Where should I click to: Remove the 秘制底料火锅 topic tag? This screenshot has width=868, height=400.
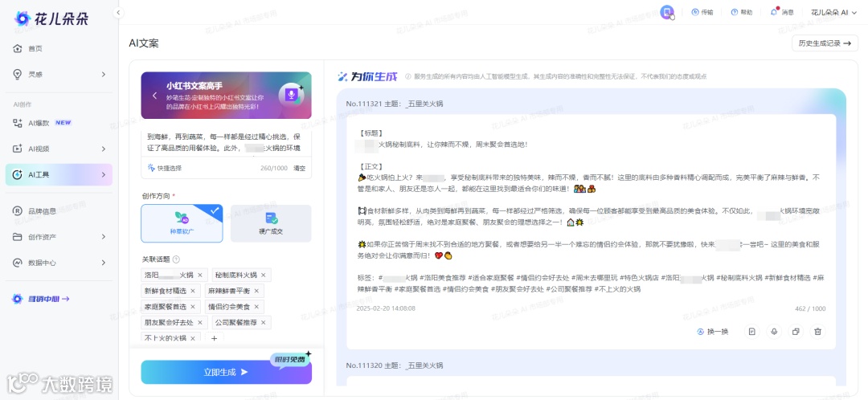tap(264, 275)
